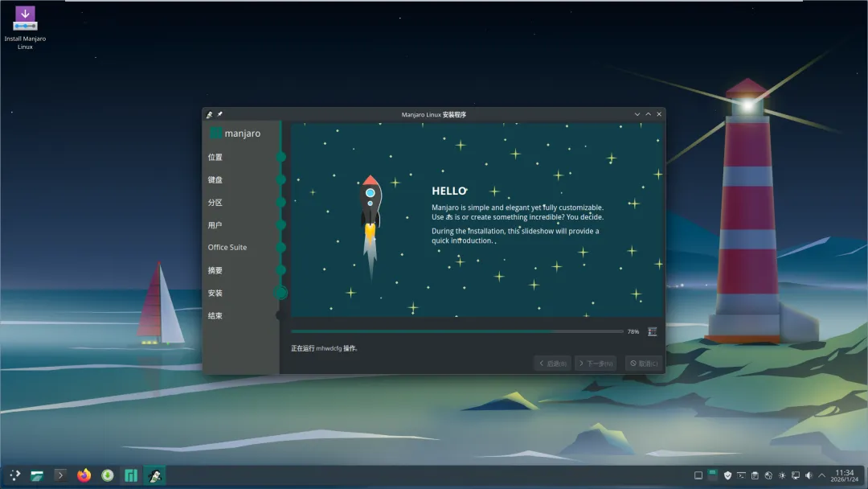Select the 安装 step in sidebar

tap(215, 293)
